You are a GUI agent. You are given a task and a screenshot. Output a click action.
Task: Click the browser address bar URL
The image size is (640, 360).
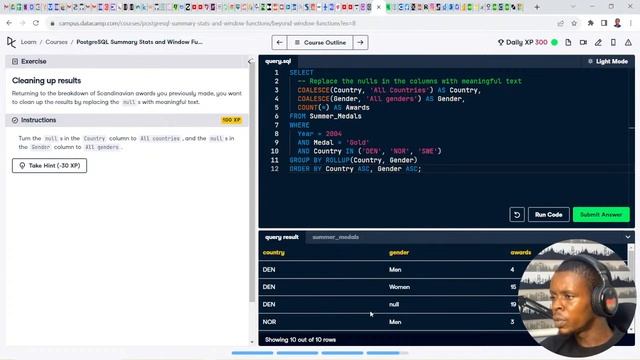[x=207, y=24]
